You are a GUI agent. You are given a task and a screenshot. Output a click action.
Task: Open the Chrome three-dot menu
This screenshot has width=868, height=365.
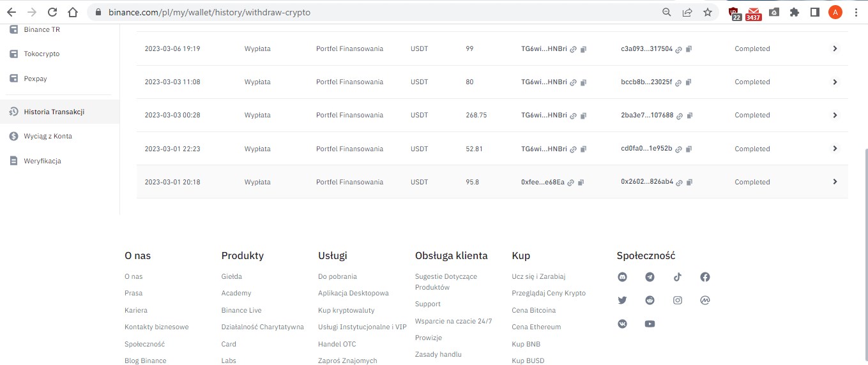856,12
